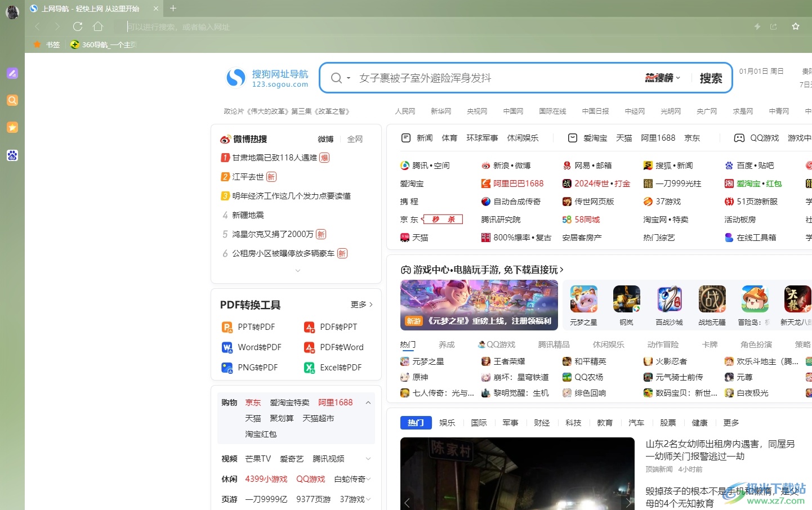
Task: Open 腾讯·空间 link
Action: pyautogui.click(x=425, y=165)
